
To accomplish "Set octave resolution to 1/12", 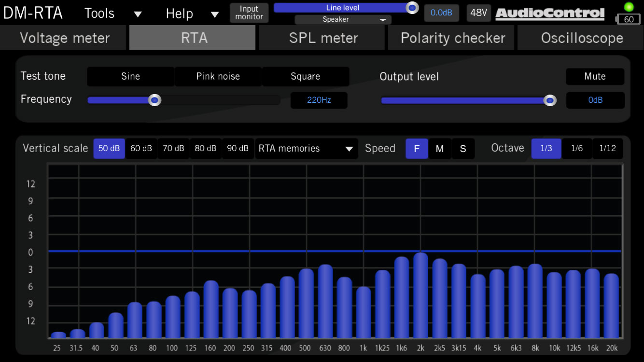I will coord(608,149).
